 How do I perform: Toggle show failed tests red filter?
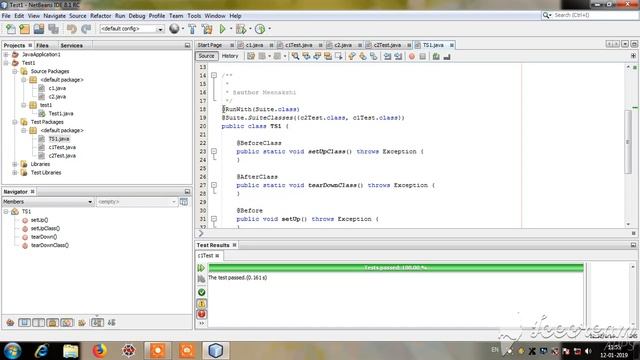pyautogui.click(x=201, y=314)
